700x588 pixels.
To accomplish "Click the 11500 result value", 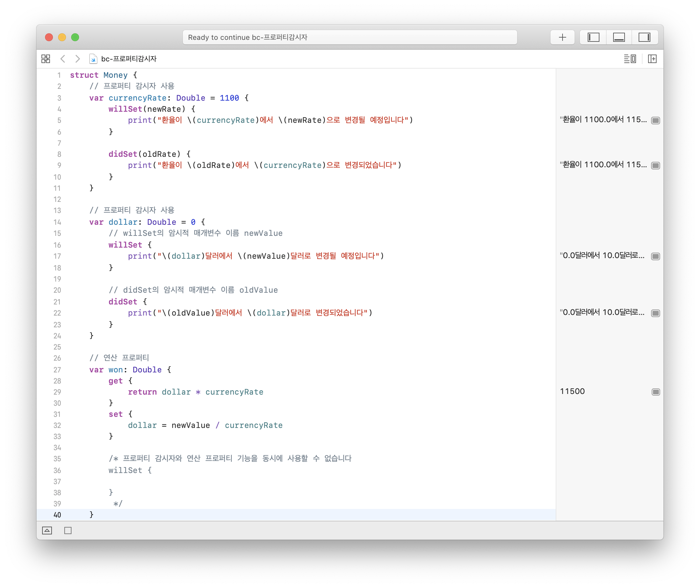I will tap(572, 391).
